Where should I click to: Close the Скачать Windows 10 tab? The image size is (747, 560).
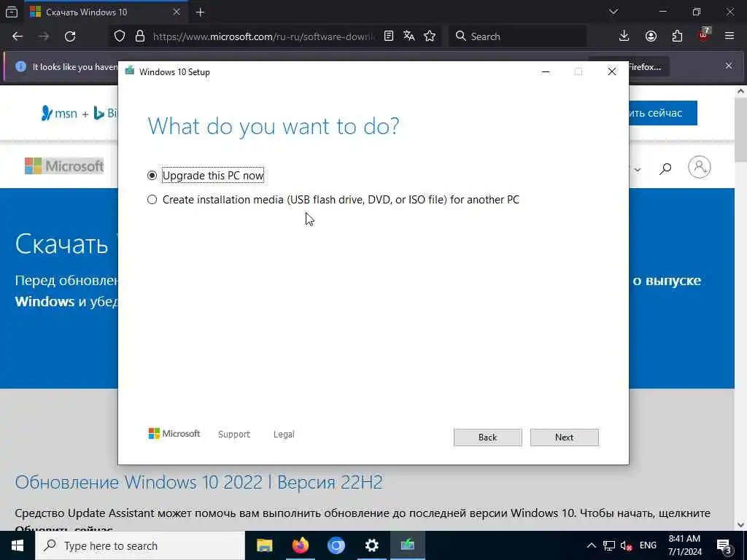pos(177,12)
